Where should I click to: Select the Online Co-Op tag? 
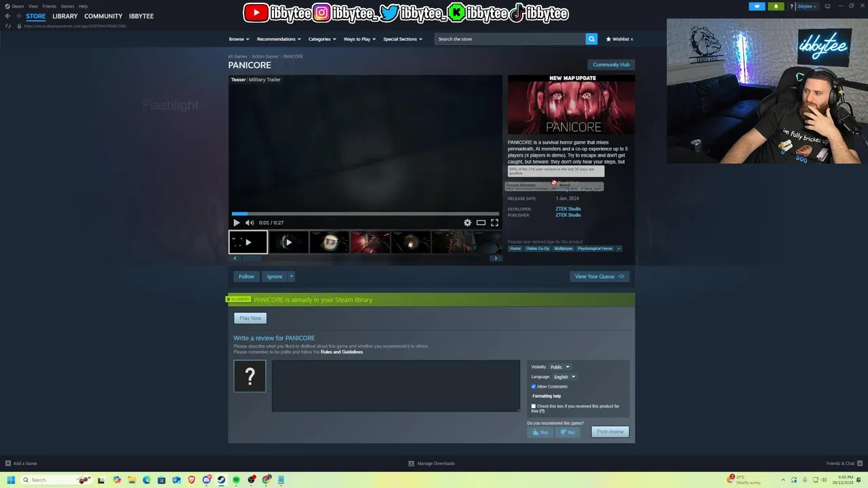point(538,248)
